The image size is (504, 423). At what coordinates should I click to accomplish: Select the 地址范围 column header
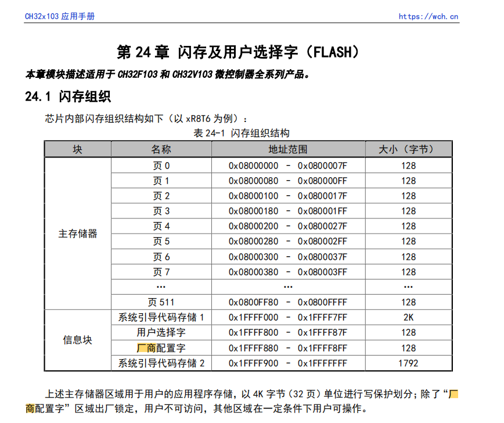click(x=288, y=149)
